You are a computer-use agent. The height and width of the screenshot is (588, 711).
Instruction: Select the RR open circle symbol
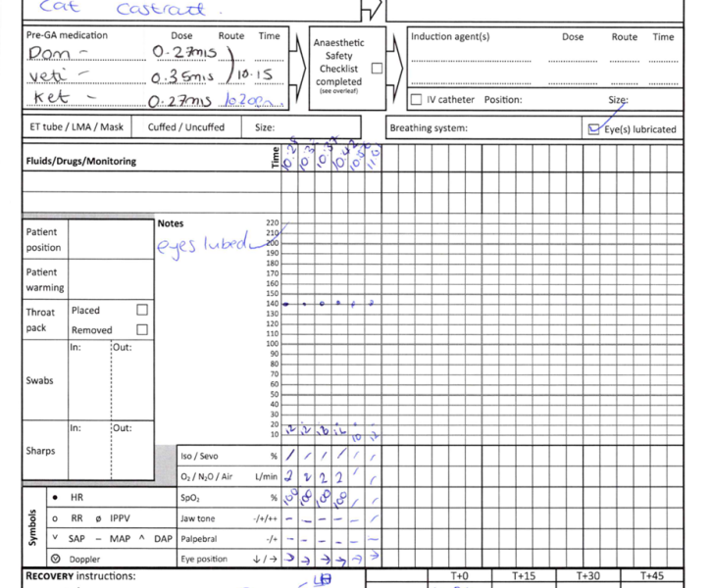tap(55, 518)
